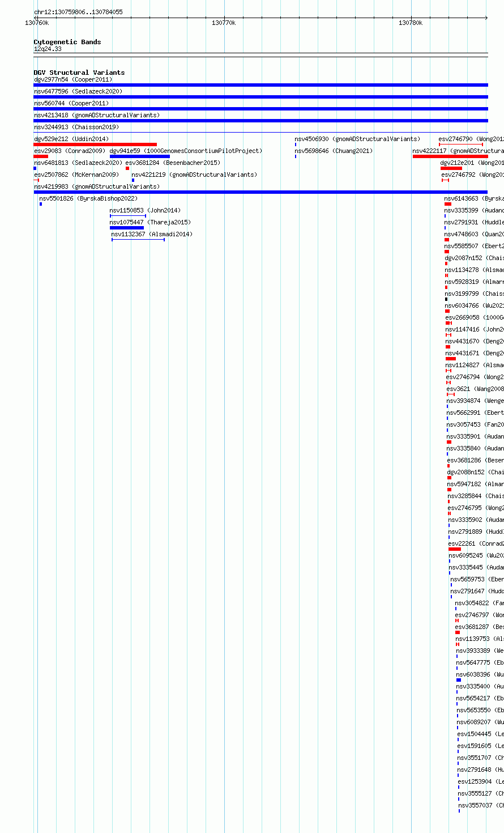This screenshot has width=504, height=833.
Task: Click the nsv1147416 variant label
Action: (475, 329)
